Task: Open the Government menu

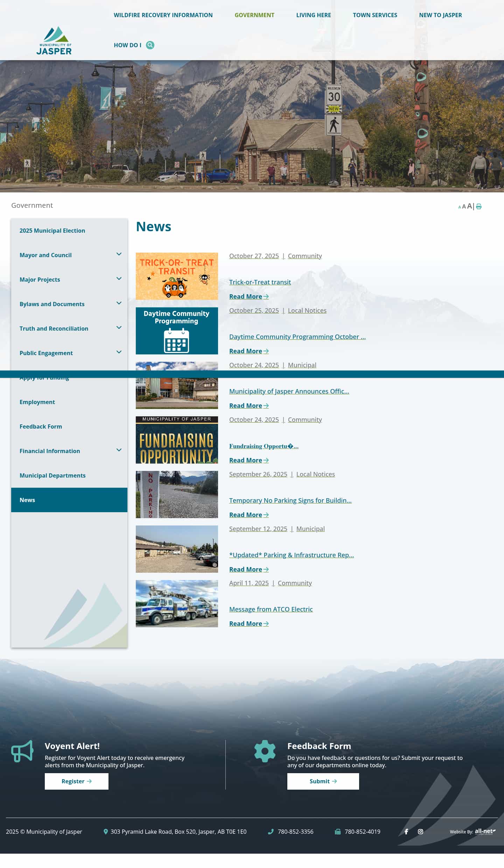Action: click(x=254, y=15)
